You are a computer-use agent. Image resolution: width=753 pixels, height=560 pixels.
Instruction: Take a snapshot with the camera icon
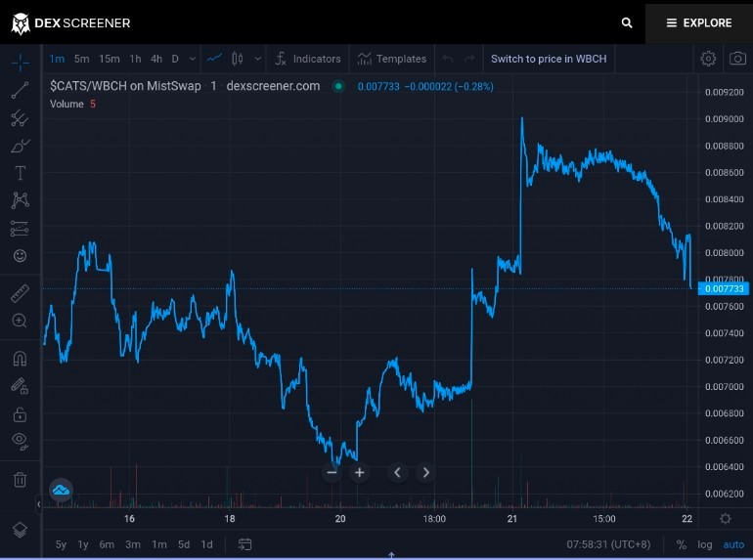click(737, 59)
